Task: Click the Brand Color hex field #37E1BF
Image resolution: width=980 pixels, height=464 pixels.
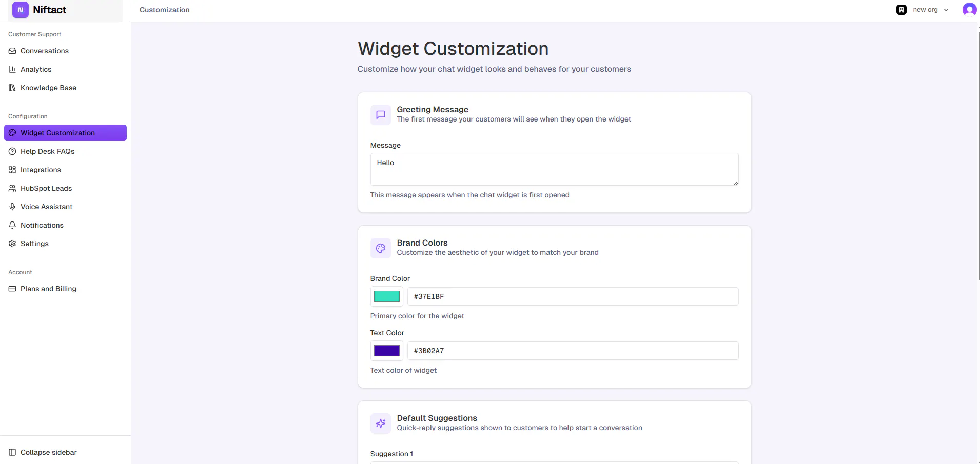Action: point(573,296)
